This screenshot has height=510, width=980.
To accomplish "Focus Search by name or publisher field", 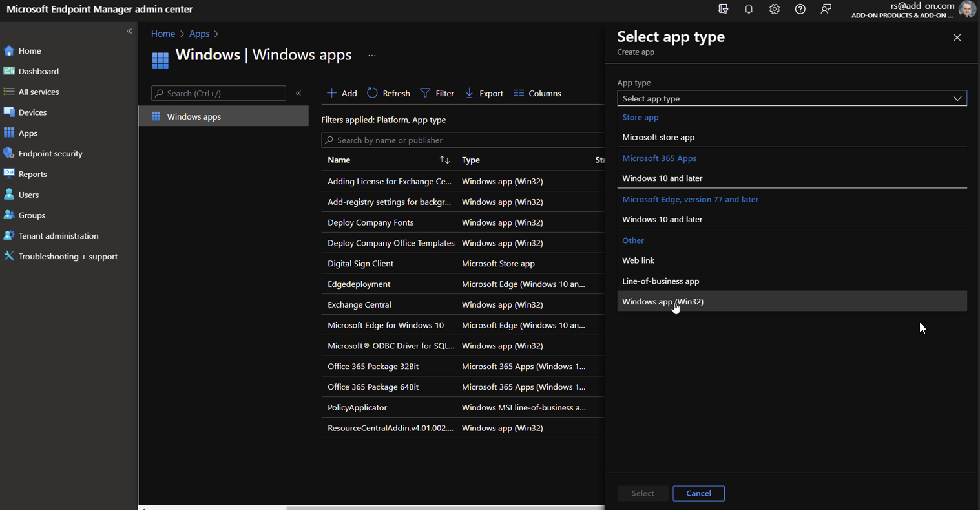I will pyautogui.click(x=463, y=140).
